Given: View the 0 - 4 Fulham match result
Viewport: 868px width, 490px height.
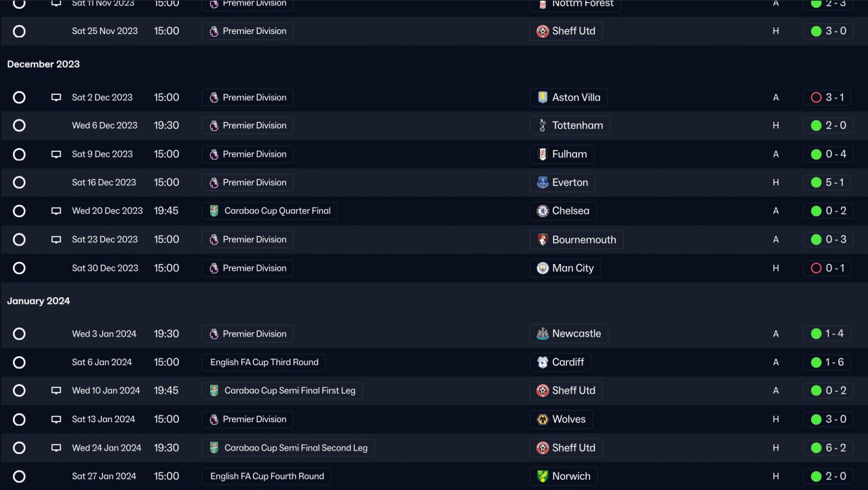Looking at the screenshot, I should [835, 154].
